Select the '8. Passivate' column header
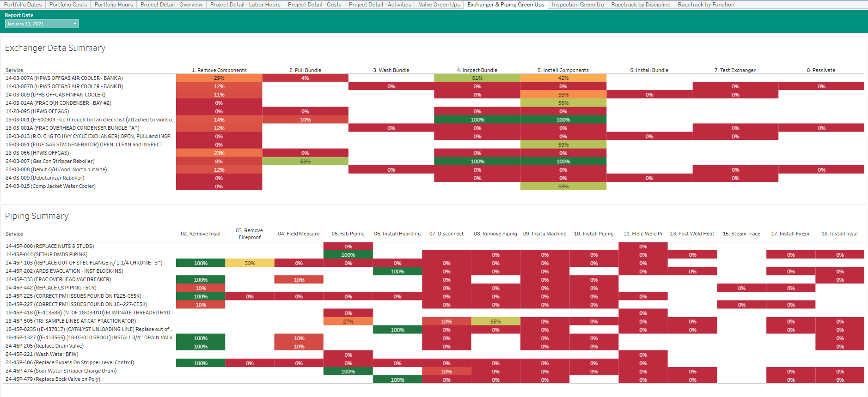This screenshot has height=397, width=868. point(821,70)
